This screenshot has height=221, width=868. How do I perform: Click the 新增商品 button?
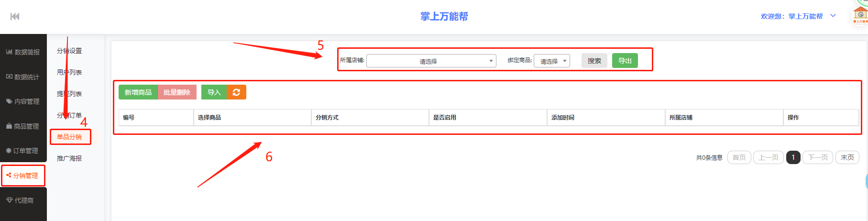coord(138,92)
